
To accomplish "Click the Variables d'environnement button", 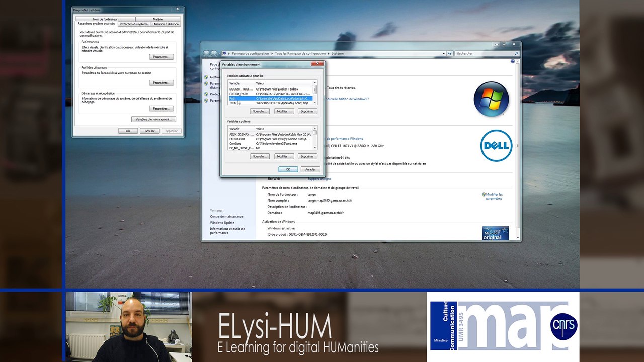I will point(153,119).
